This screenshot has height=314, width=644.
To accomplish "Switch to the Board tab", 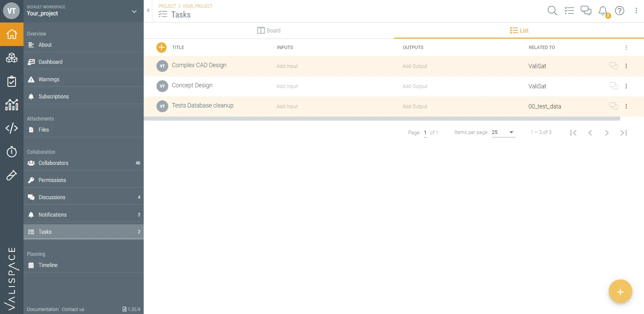I will coord(269,31).
